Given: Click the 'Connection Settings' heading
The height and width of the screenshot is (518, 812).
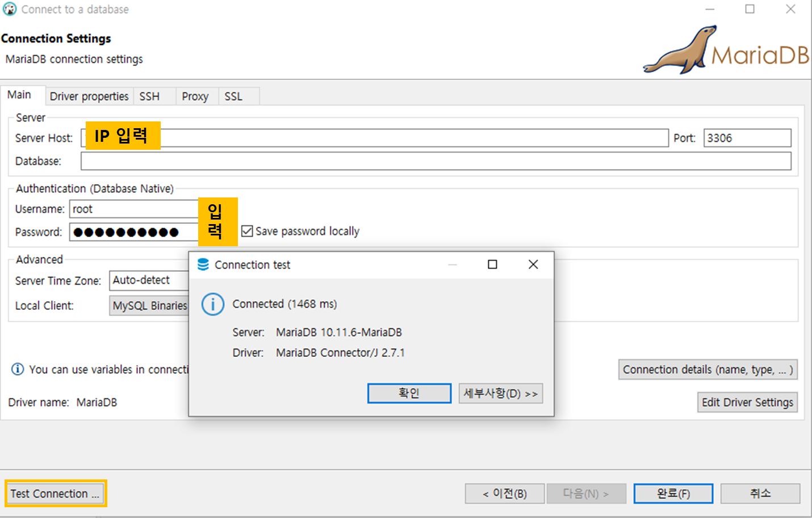Looking at the screenshot, I should tap(56, 39).
